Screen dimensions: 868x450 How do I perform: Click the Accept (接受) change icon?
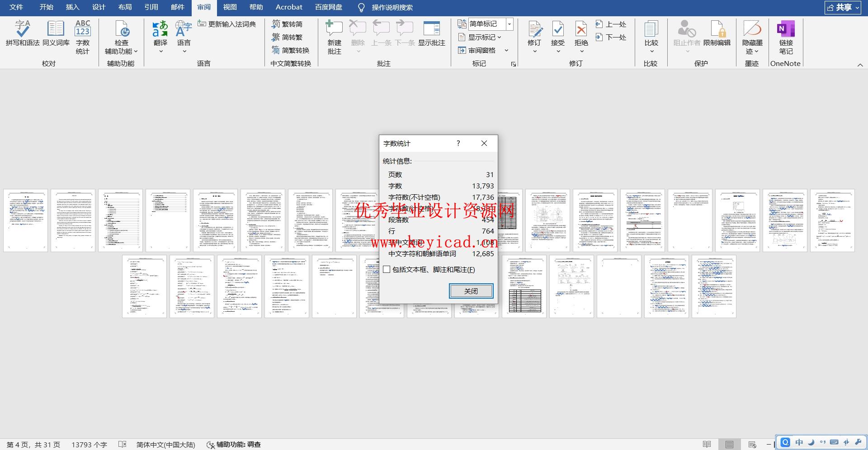(x=558, y=29)
